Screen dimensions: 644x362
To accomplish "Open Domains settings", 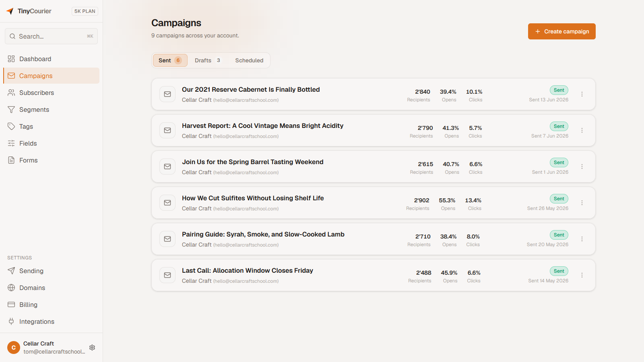I will coord(51,288).
